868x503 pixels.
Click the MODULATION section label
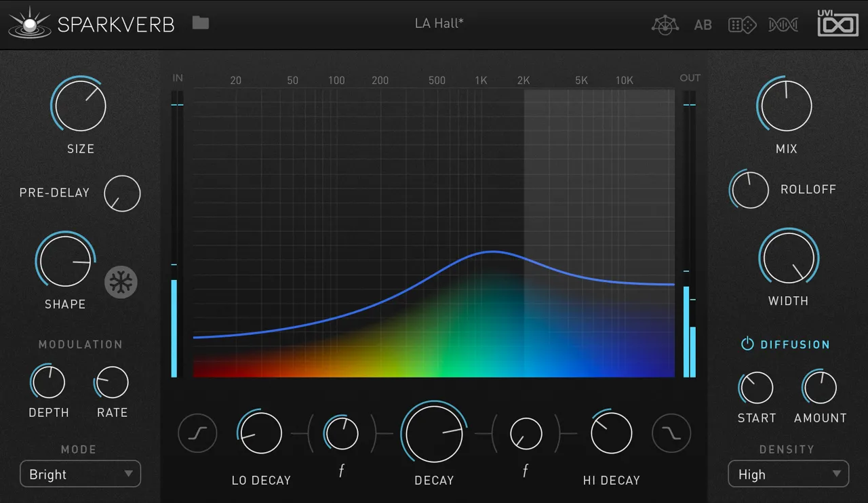pos(81,344)
